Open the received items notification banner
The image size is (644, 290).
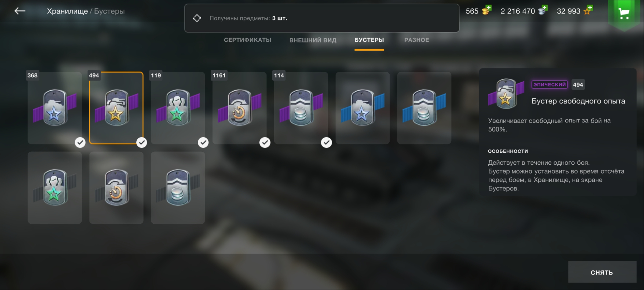click(322, 18)
